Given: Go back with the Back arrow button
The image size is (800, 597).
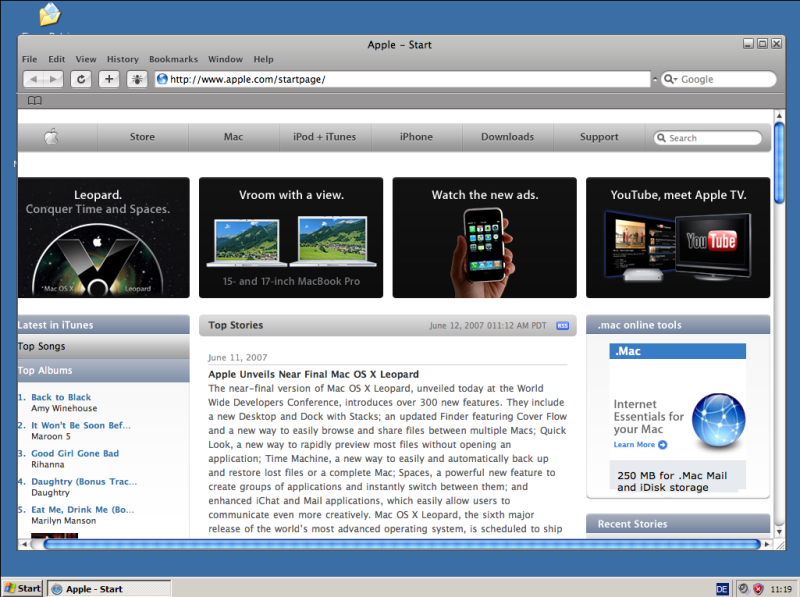Looking at the screenshot, I should point(34,79).
